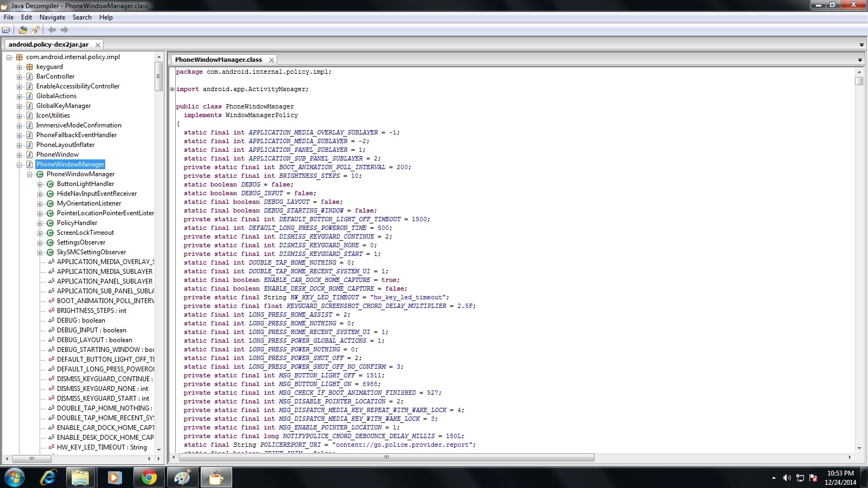
Task: Click the PhoneWindowManager green class icon
Action: point(40,174)
